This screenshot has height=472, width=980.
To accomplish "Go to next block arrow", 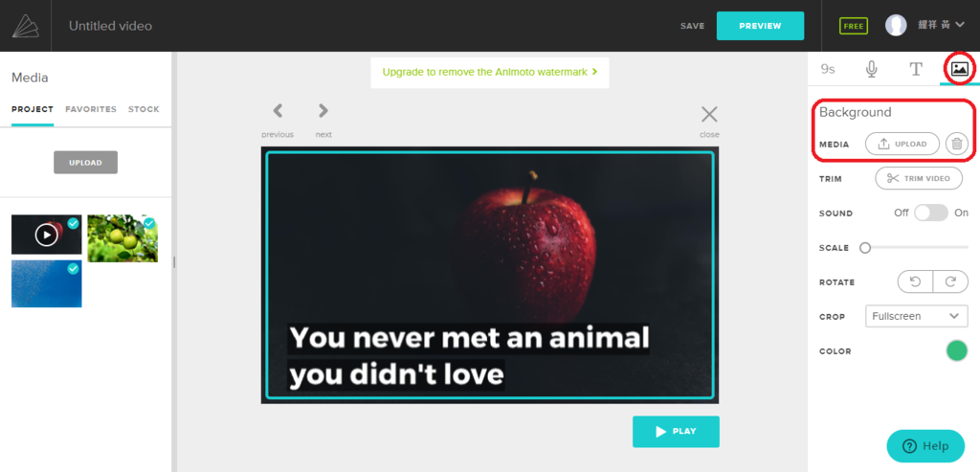I will [x=323, y=111].
